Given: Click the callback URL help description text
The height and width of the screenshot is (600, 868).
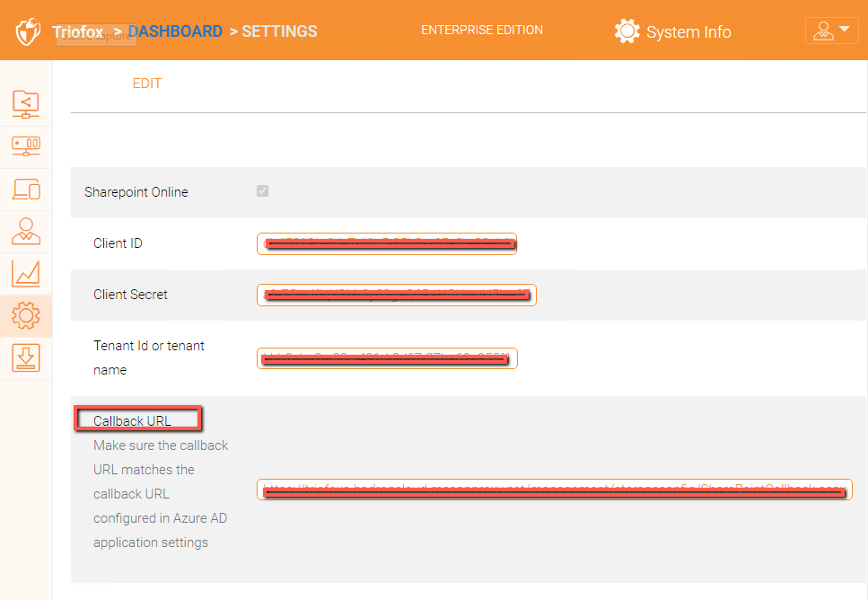Looking at the screenshot, I should [161, 494].
